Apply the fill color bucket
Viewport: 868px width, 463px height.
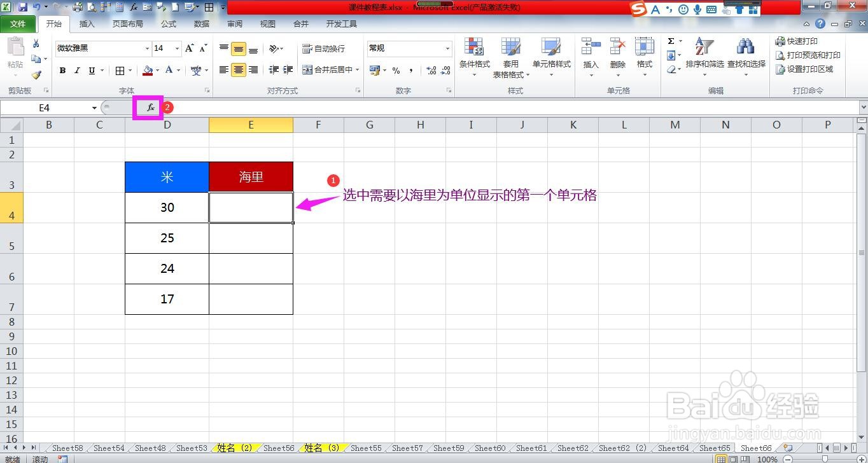tap(148, 71)
